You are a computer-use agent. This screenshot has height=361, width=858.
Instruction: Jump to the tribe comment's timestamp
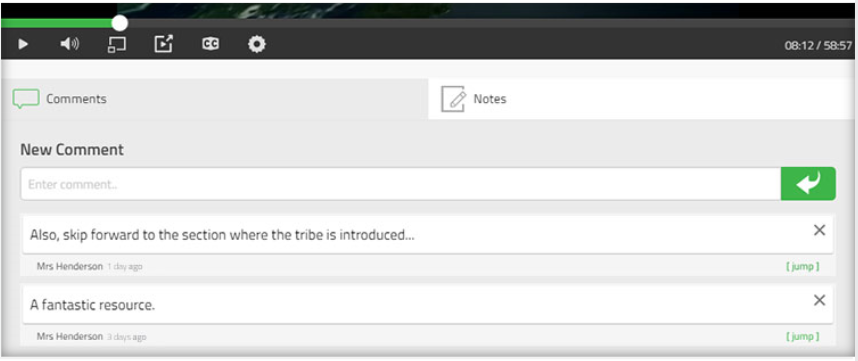click(x=803, y=267)
